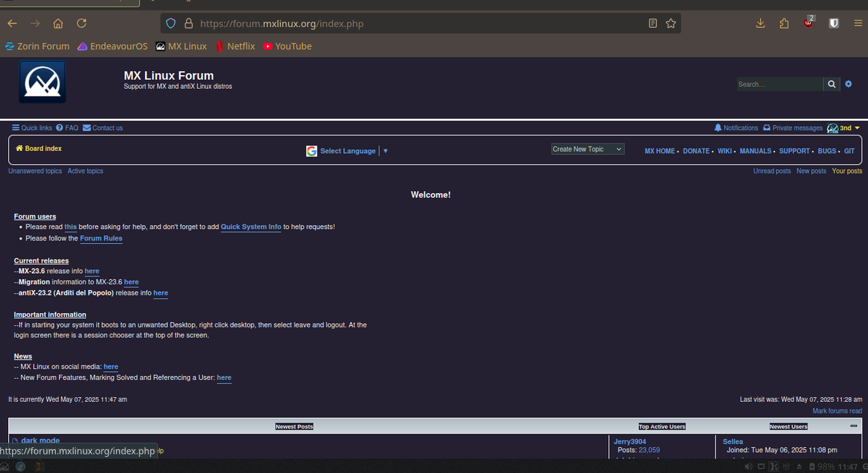Viewport: 868px width, 473px height.
Task: Open the downloads panel icon
Action: 760,23
